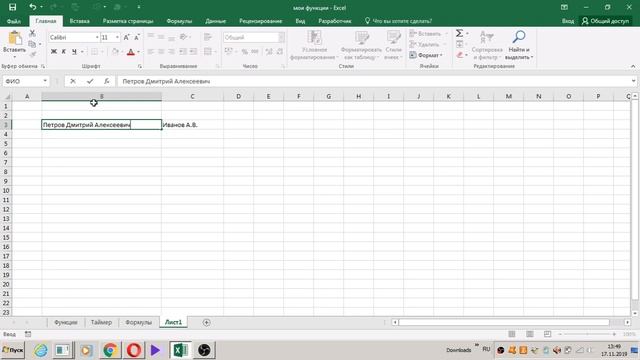The width and height of the screenshot is (640, 360).
Task: Open the Файл tab
Action: (x=13, y=21)
